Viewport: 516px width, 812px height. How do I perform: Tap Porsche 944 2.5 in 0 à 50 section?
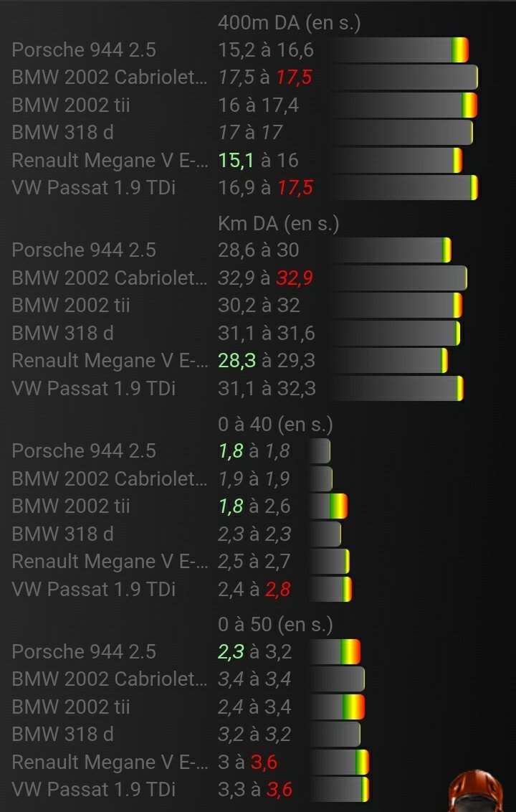pyautogui.click(x=84, y=651)
